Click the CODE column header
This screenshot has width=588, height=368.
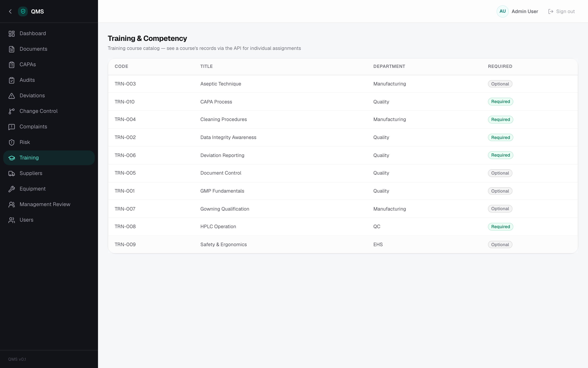(121, 66)
